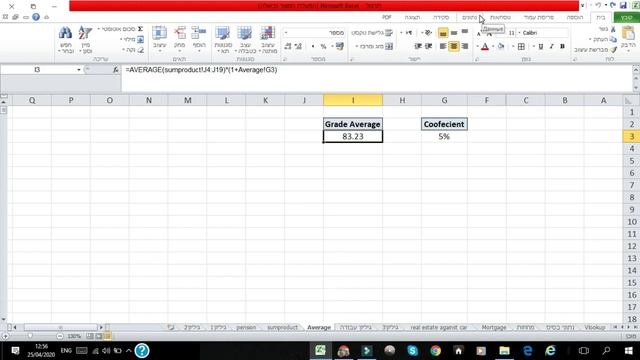Switch to Mortgage sheet tab
640x360 pixels.
(493, 327)
